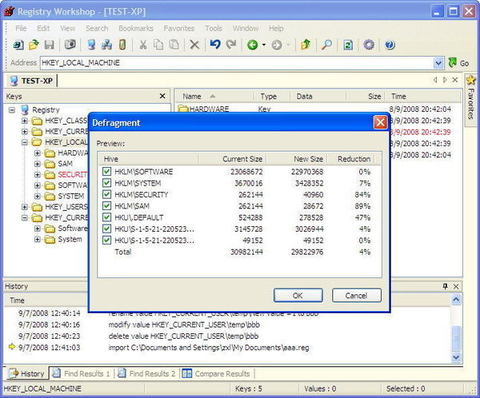
Task: Click the Cut scissors toolbar icon
Action: (x=143, y=44)
